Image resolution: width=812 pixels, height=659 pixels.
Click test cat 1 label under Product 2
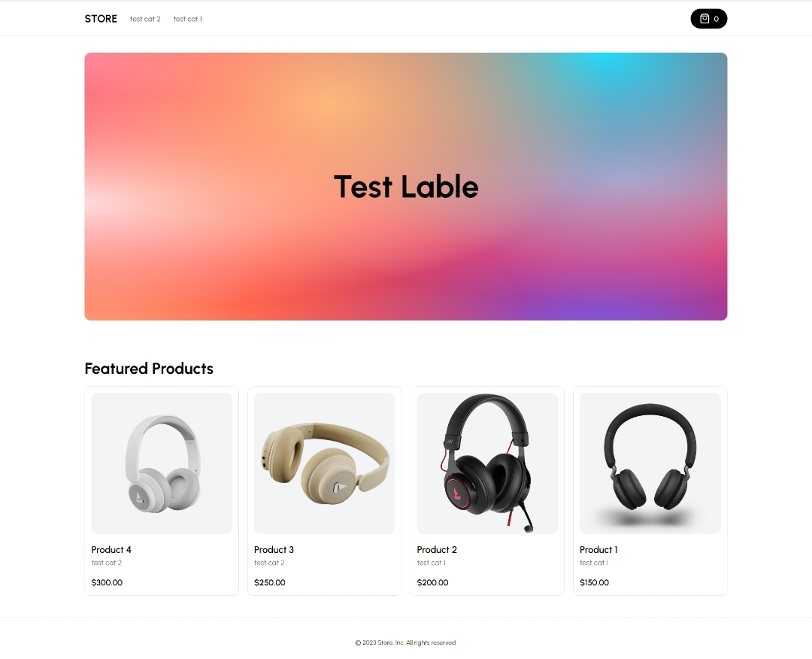[x=431, y=563]
